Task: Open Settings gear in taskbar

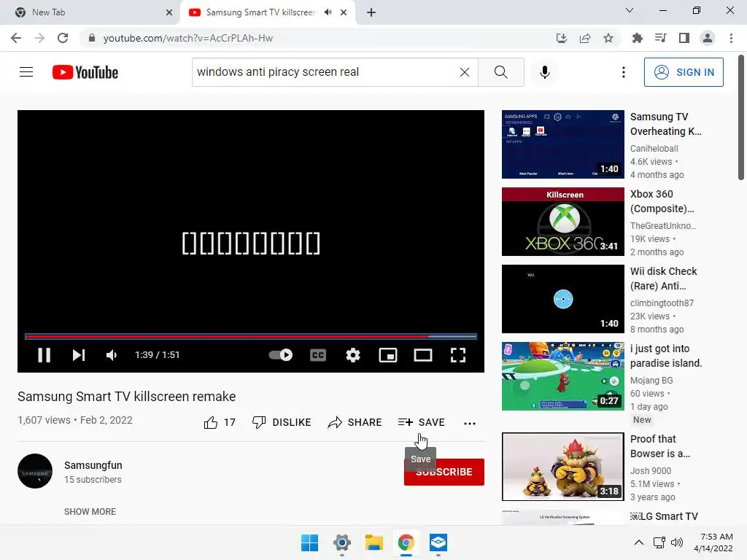Action: (x=342, y=542)
